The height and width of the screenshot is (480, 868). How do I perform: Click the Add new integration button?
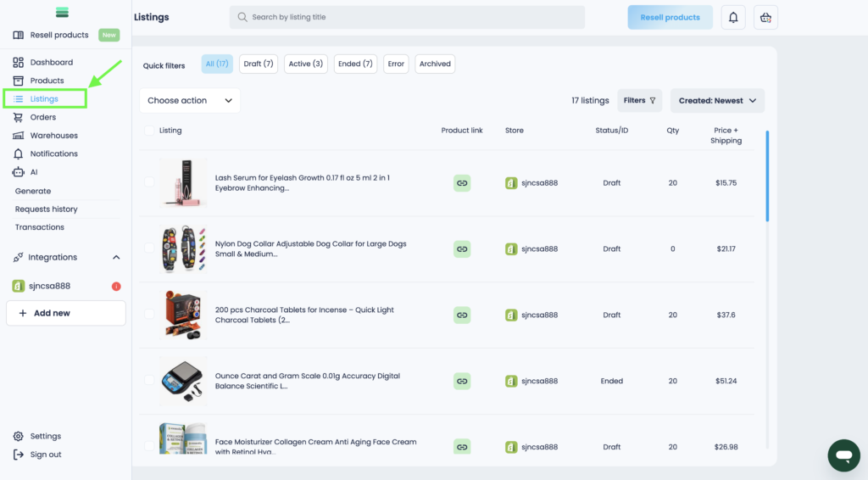[66, 313]
